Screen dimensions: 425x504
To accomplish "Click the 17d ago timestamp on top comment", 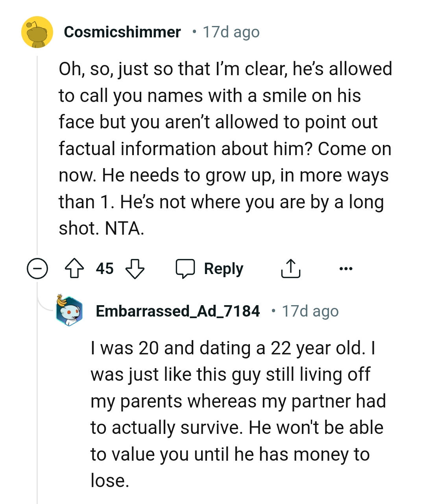I will 230,31.
